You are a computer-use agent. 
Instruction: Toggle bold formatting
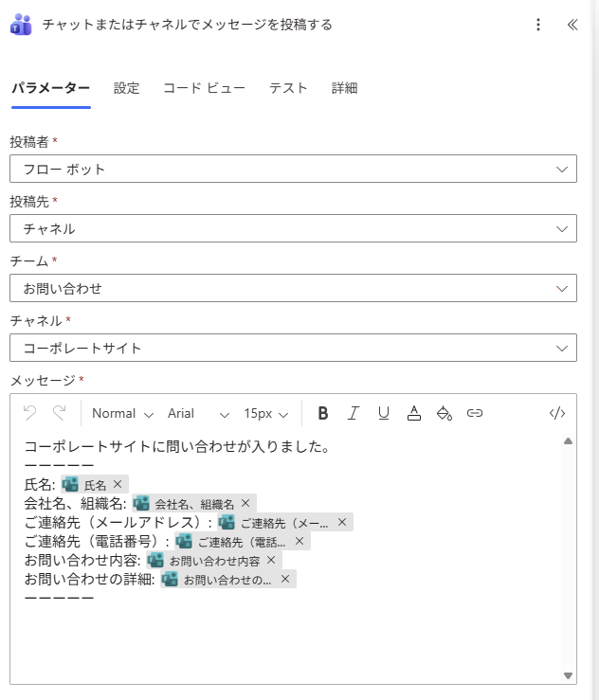point(323,413)
